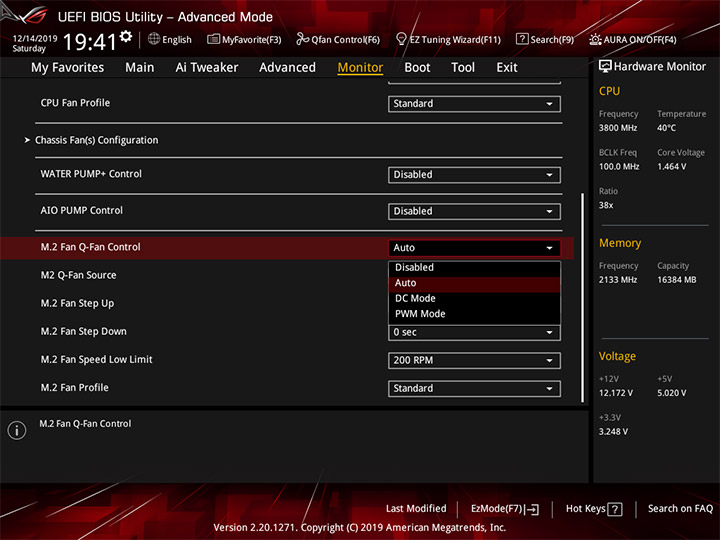Launch EZ Tuning Wizard lightbulb icon
This screenshot has height=540, width=720.
click(401, 39)
